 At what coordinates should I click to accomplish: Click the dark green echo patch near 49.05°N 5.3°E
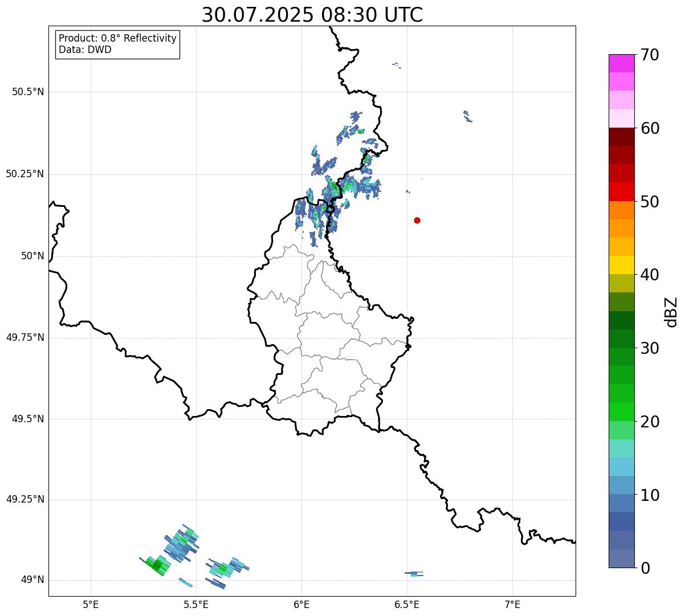pyautogui.click(x=155, y=565)
